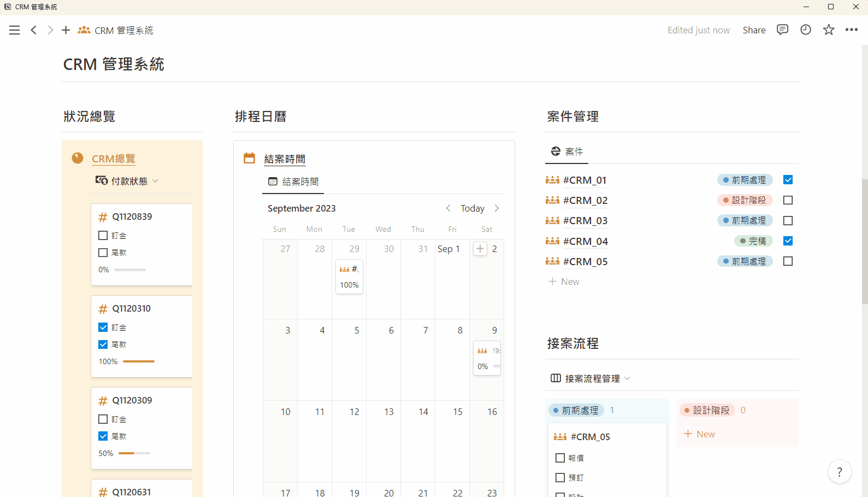868x497 pixels.
Task: Select the 案件 view tab
Action: pyautogui.click(x=567, y=151)
